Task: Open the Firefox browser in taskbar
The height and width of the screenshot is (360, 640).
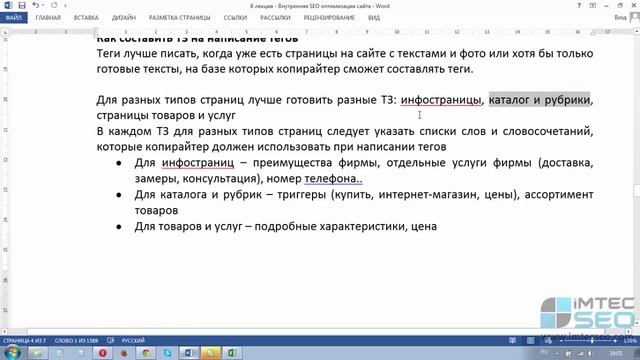Action: tap(124, 353)
